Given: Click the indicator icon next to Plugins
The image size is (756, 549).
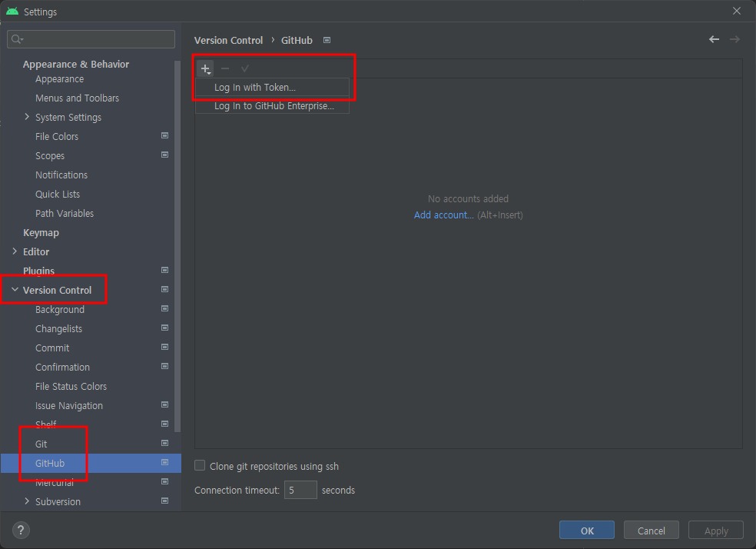Looking at the screenshot, I should (164, 270).
